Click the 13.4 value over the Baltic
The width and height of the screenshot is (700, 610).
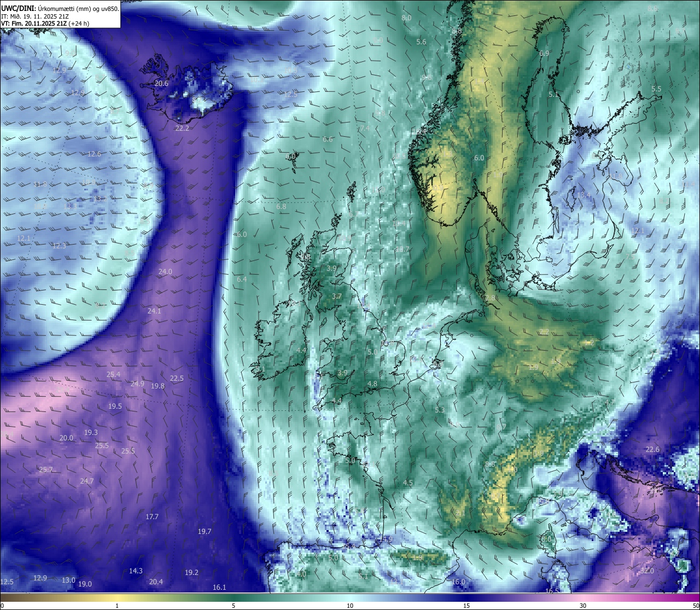click(584, 195)
